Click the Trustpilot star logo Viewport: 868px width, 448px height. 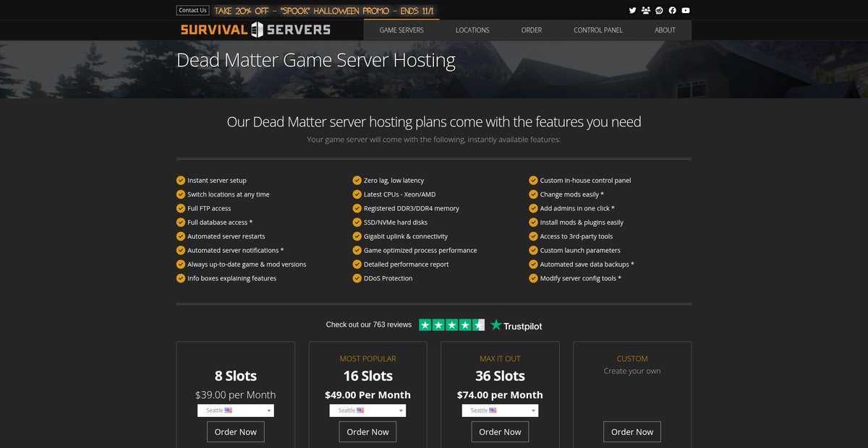click(x=516, y=325)
